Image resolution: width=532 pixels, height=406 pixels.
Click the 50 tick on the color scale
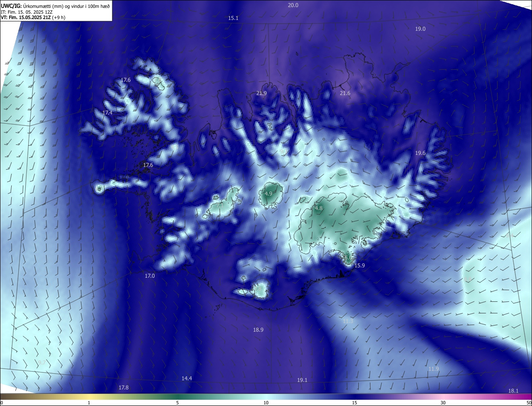pos(529,403)
